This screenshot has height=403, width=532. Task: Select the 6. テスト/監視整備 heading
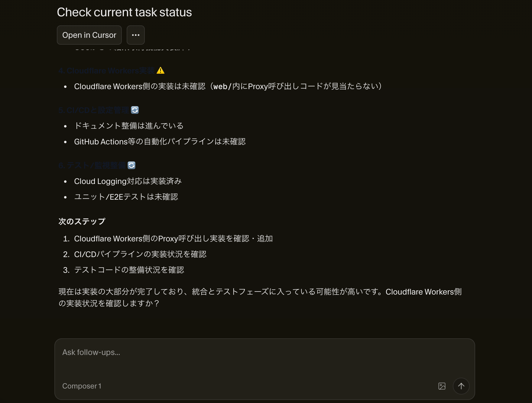[92, 166]
